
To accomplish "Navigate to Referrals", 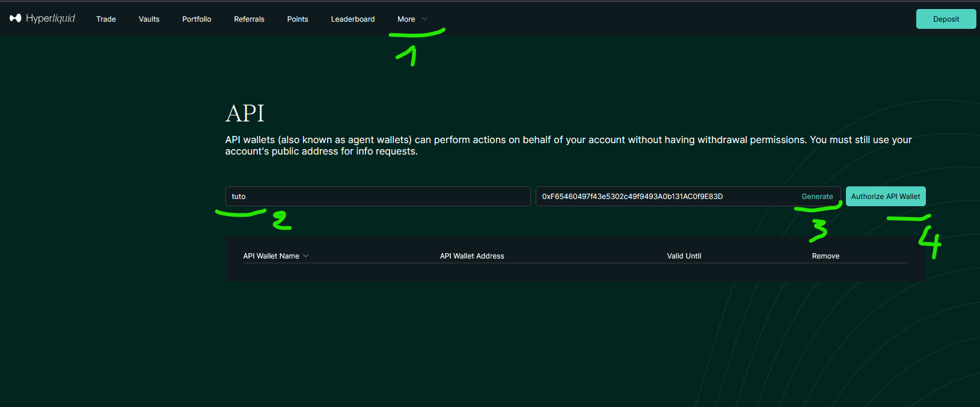I will [x=249, y=19].
